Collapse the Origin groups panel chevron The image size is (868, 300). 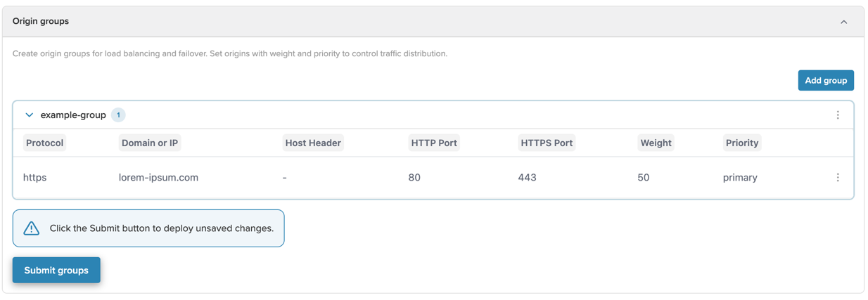843,22
